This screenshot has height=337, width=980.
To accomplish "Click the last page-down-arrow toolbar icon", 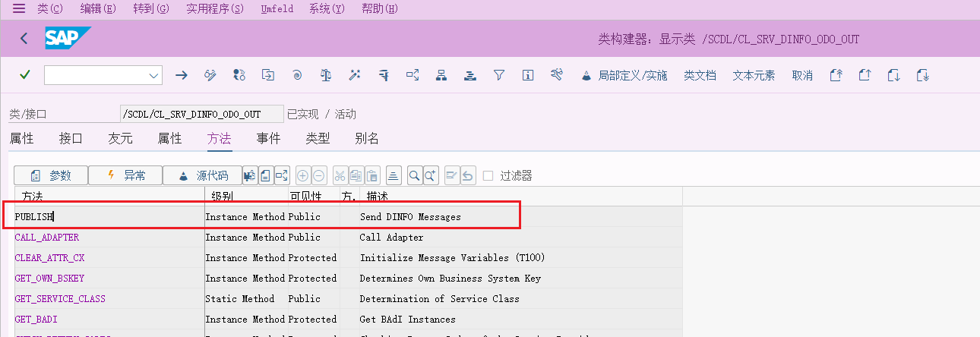I will (923, 74).
